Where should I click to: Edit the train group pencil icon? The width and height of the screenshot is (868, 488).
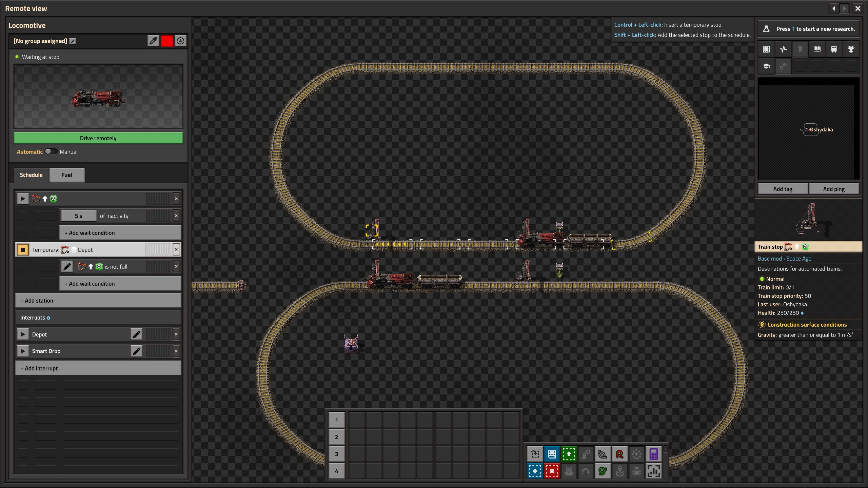pyautogui.click(x=73, y=41)
